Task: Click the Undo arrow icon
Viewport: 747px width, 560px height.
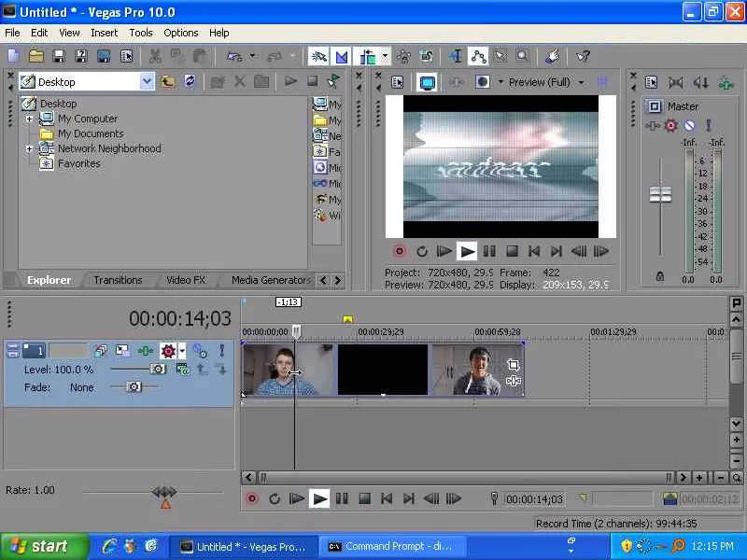Action: click(234, 57)
